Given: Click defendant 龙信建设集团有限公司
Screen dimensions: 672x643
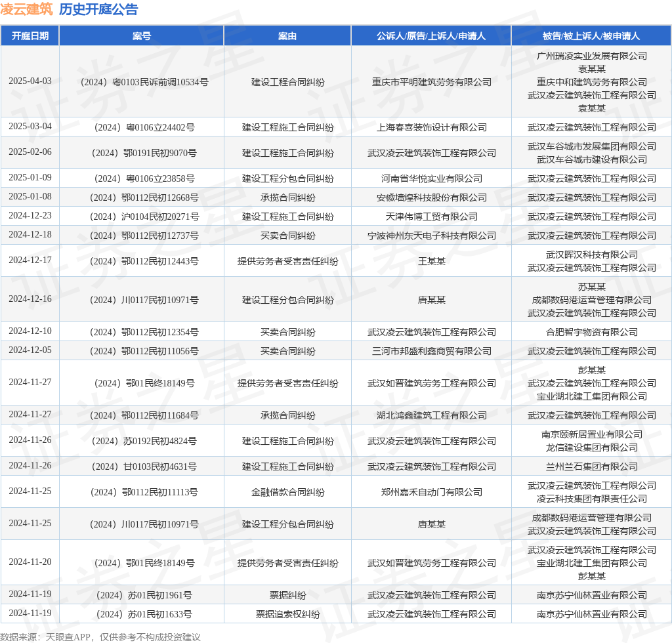Looking at the screenshot, I should 592,447.
